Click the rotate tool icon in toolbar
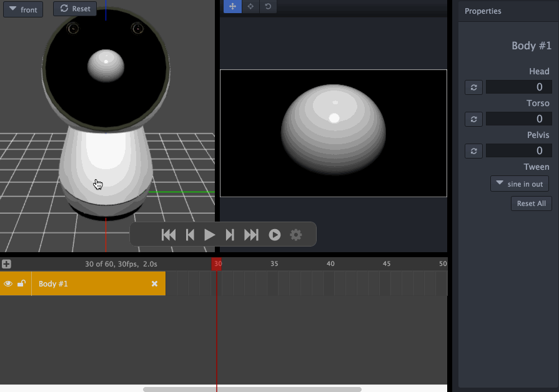This screenshot has height=392, width=559. [x=268, y=6]
